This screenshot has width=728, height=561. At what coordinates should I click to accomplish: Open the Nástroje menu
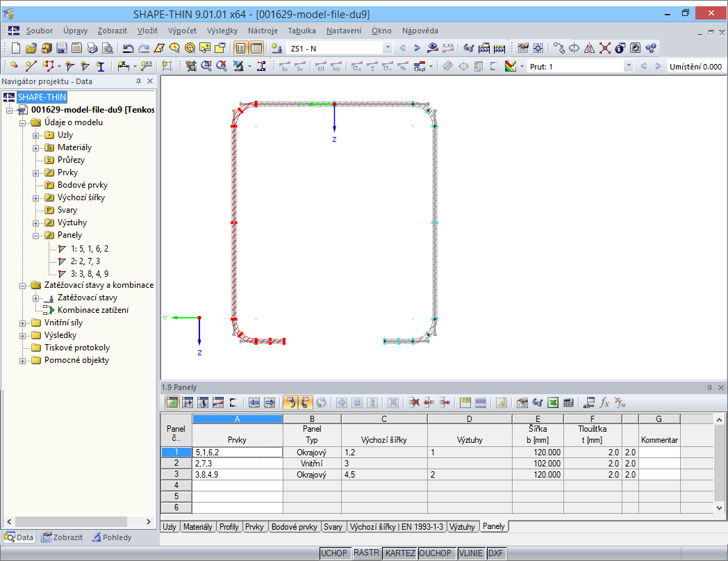pos(263,31)
